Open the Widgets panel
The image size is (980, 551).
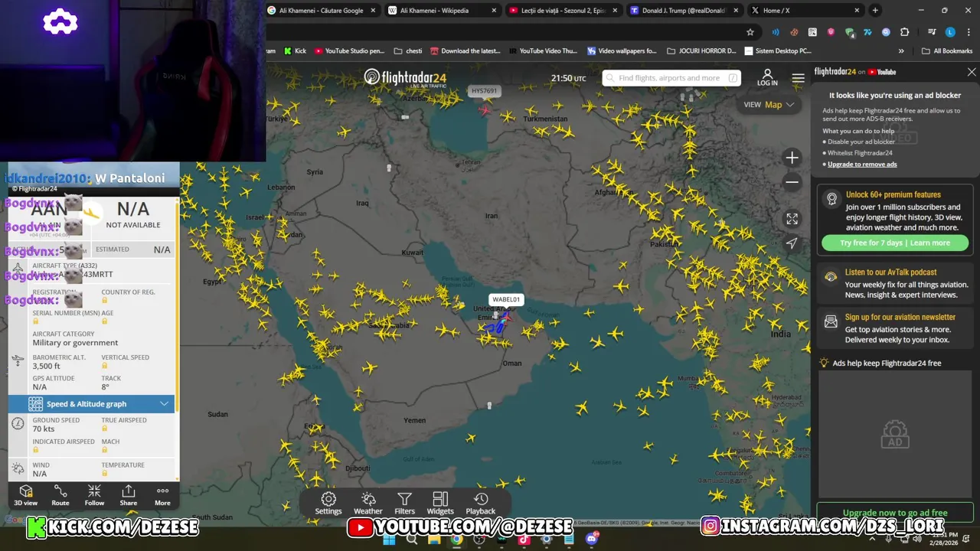pyautogui.click(x=440, y=504)
